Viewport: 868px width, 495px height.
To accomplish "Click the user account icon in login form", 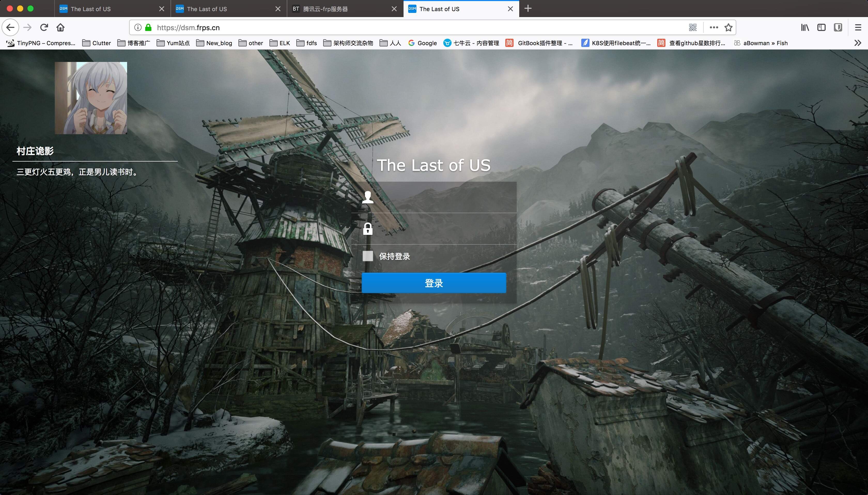I will pos(368,198).
